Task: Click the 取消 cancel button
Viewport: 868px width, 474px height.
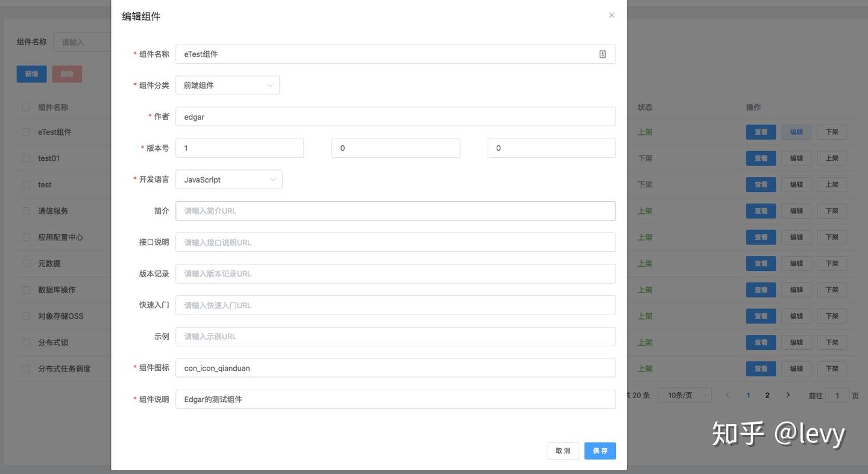Action: (562, 451)
